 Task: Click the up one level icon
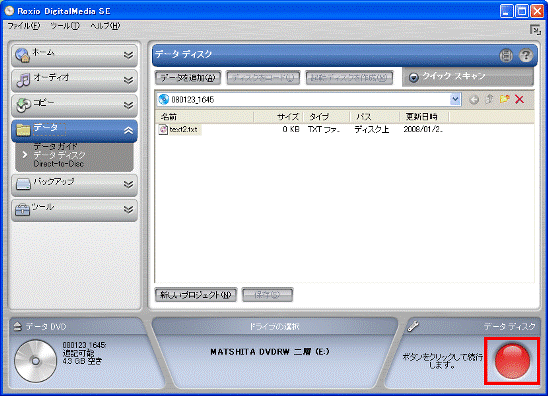[x=489, y=100]
